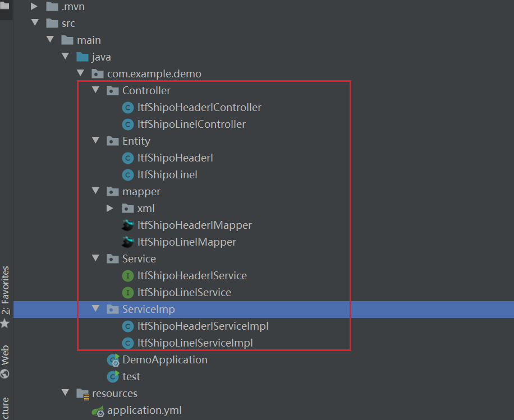Click the mapper package icon
The width and height of the screenshot is (514, 420).
[112, 191]
